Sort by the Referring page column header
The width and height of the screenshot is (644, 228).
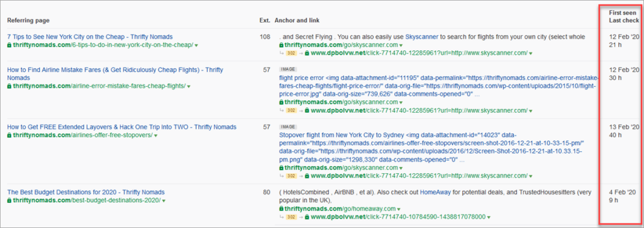click(x=28, y=20)
